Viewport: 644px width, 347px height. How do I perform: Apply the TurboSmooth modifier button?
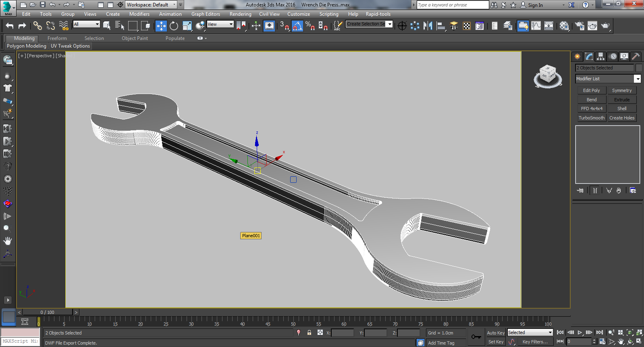pos(592,118)
